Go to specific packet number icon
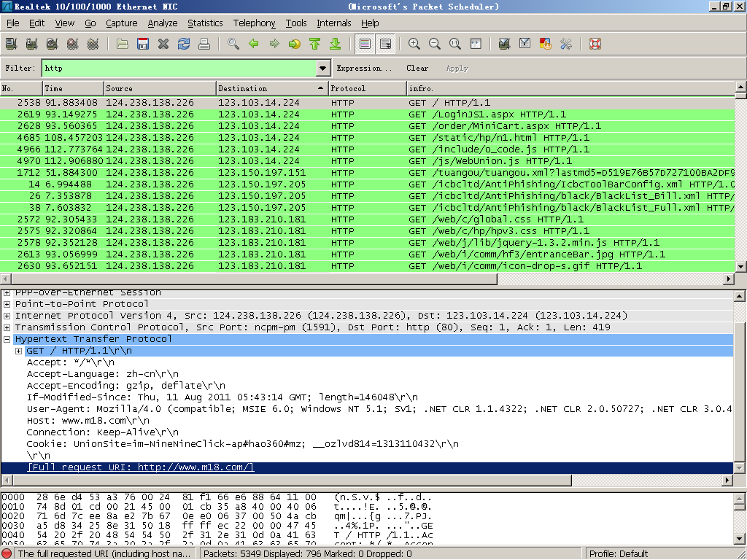Viewport: 747px width, 560px height. click(x=295, y=44)
